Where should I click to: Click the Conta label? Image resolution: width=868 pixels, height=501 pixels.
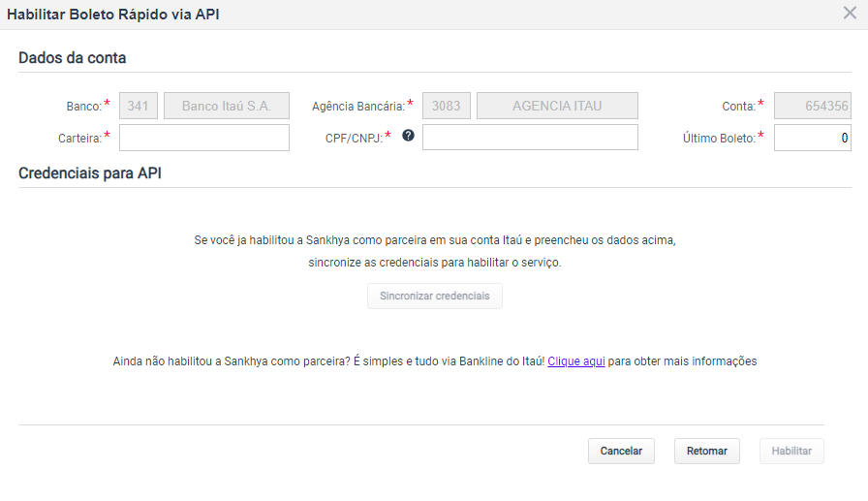pos(738,107)
